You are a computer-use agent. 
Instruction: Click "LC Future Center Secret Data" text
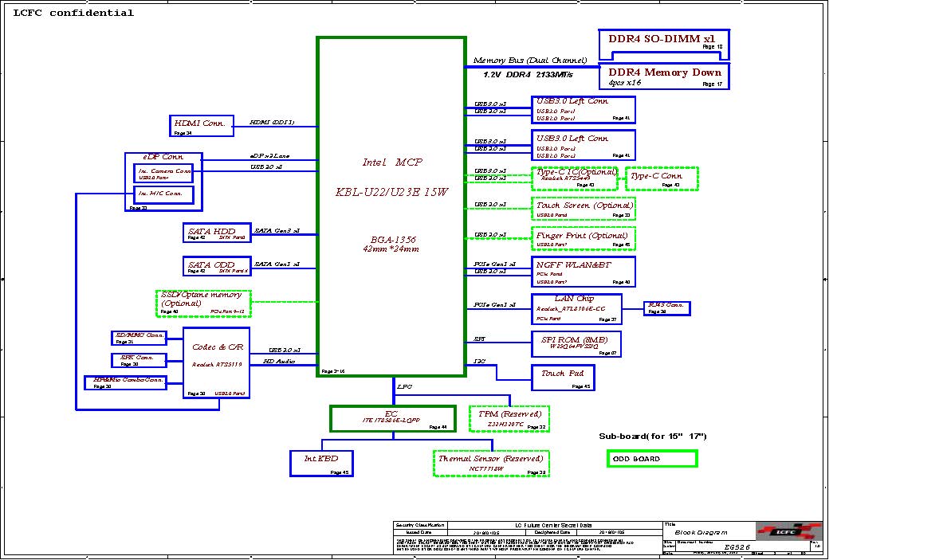(553, 526)
